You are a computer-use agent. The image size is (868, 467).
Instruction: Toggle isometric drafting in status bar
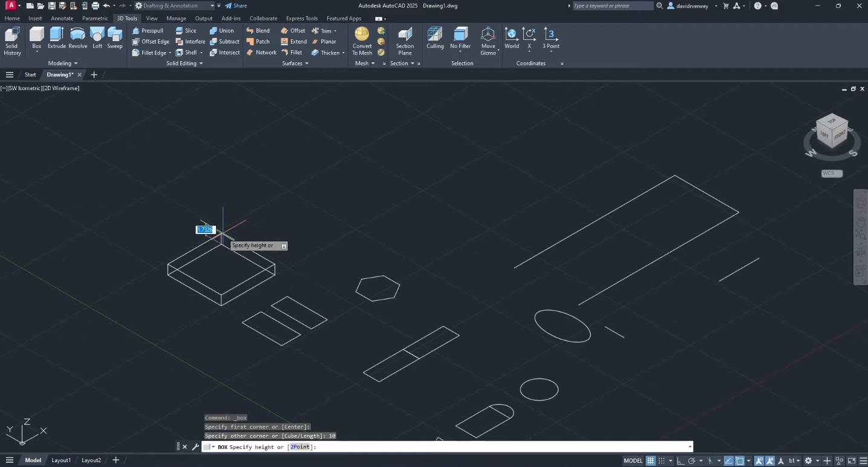click(710, 460)
